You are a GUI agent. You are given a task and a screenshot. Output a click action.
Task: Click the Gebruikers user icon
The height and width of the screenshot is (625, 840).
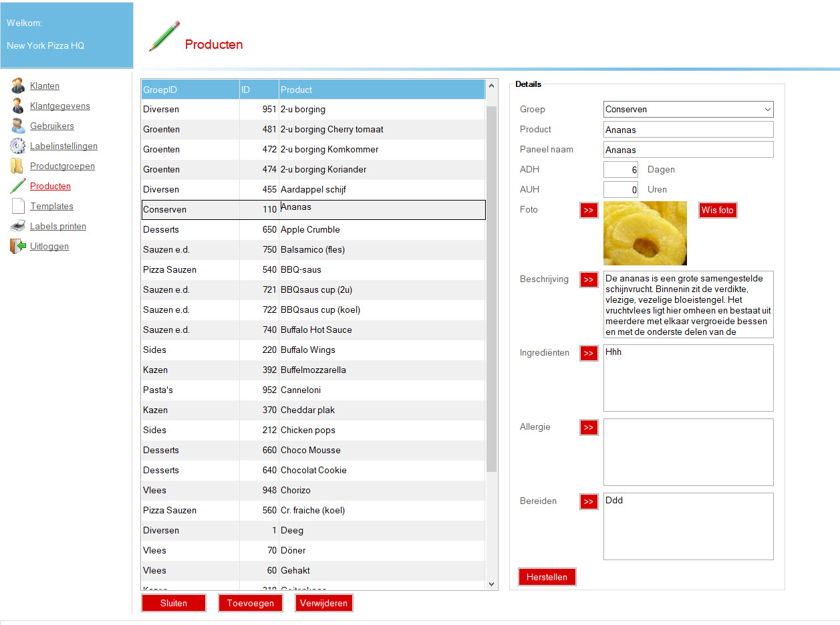pyautogui.click(x=18, y=126)
